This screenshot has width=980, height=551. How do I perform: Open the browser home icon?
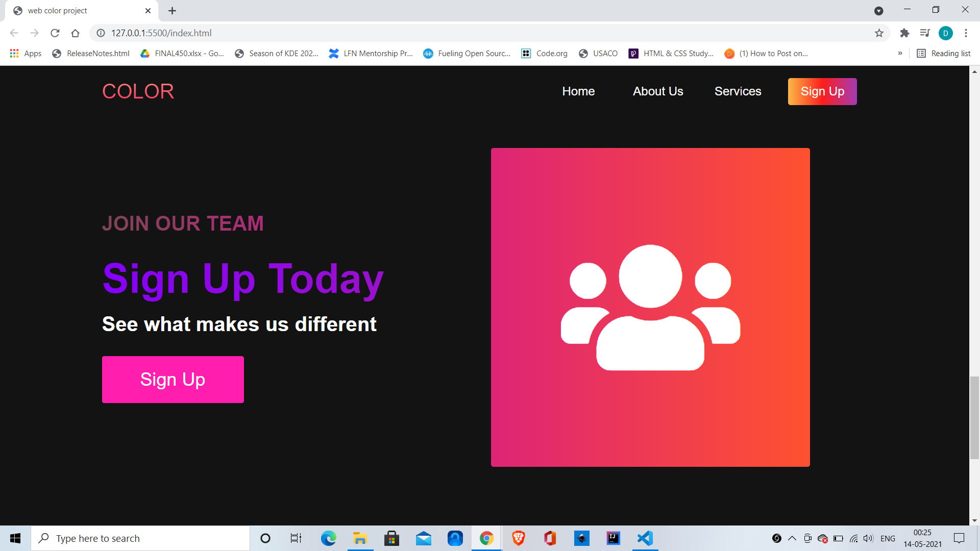pyautogui.click(x=75, y=33)
